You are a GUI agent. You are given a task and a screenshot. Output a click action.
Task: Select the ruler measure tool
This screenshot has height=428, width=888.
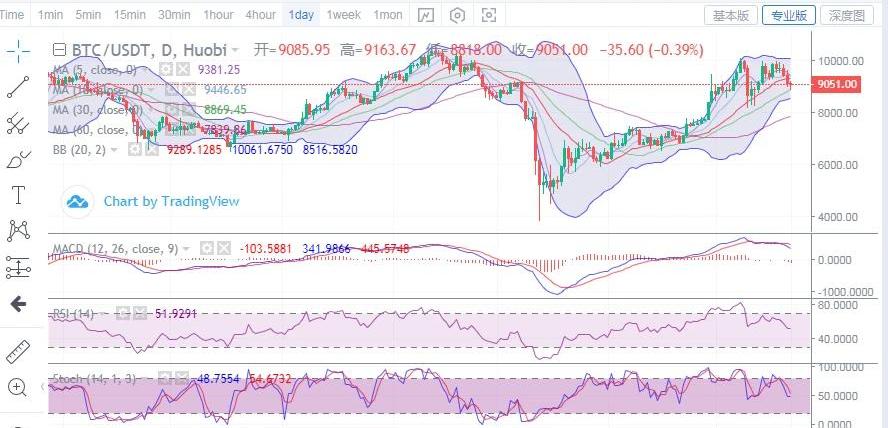click(x=17, y=351)
